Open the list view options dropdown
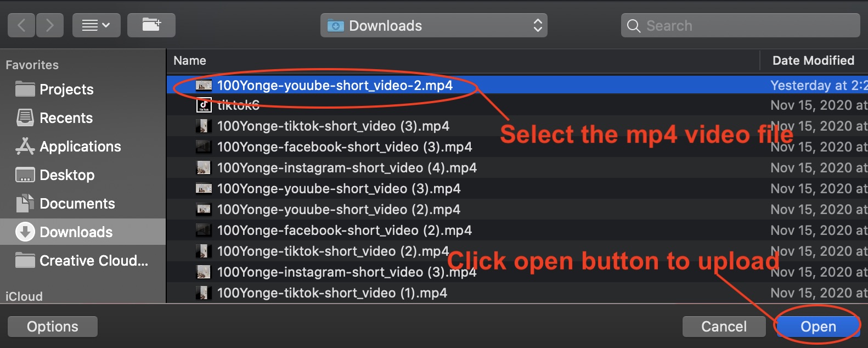 point(96,25)
